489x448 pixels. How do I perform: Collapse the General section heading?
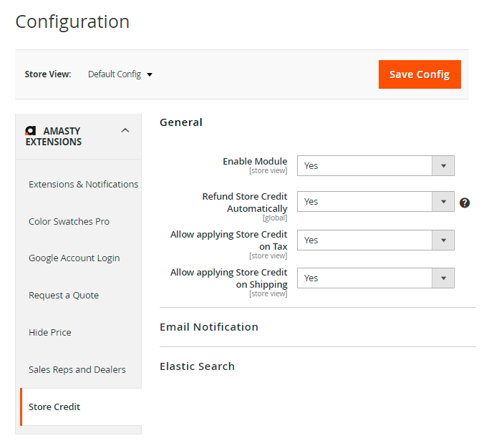[181, 122]
